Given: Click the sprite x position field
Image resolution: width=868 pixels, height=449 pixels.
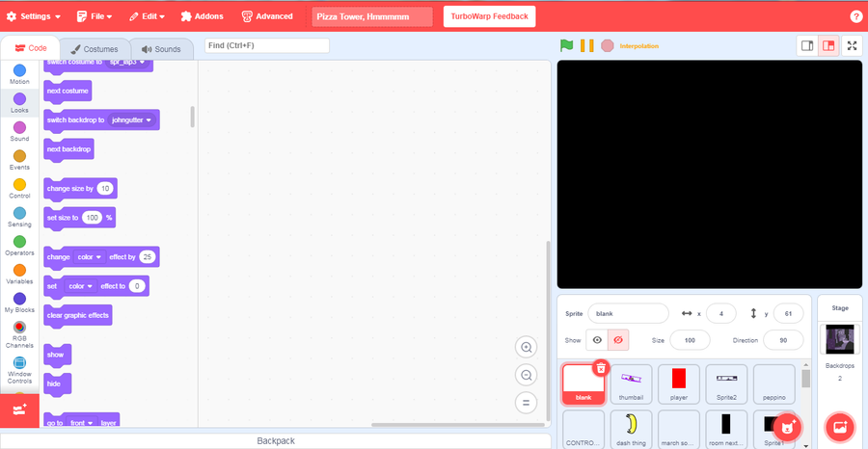Looking at the screenshot, I should [x=721, y=313].
